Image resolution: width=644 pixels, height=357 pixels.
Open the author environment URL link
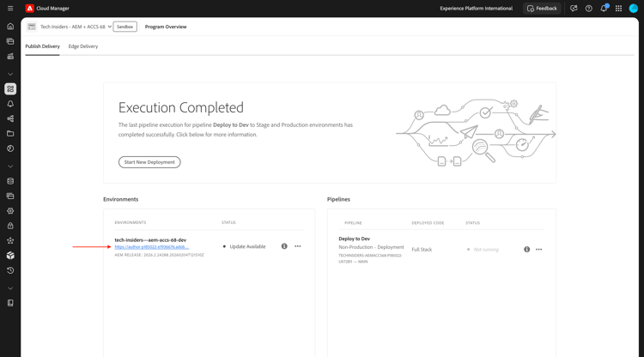152,247
